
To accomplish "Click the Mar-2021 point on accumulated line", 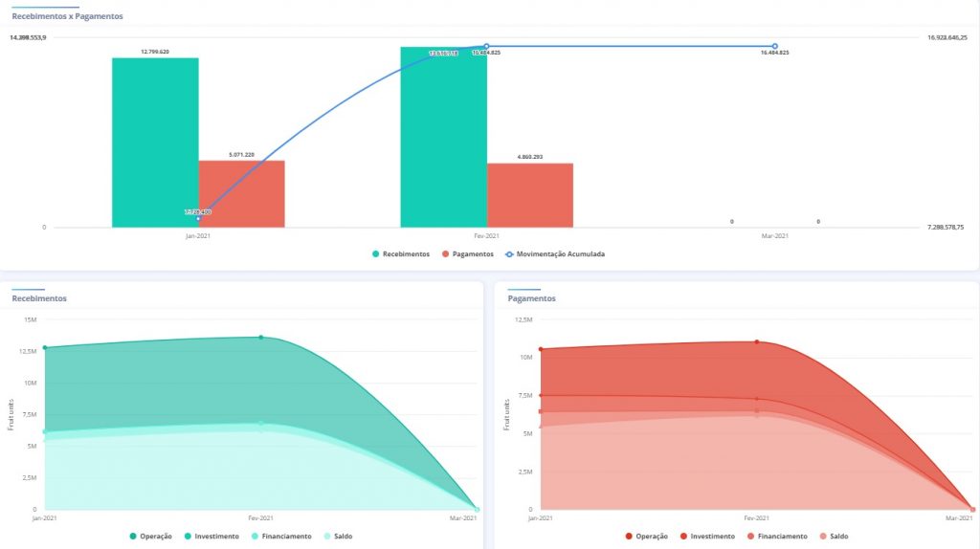I will [774, 46].
